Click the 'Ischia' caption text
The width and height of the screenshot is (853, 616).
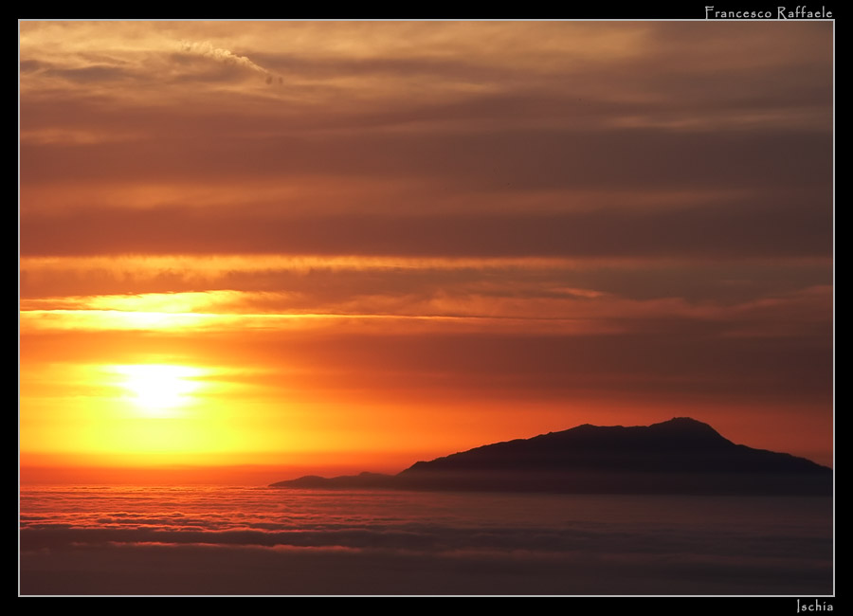(x=814, y=606)
